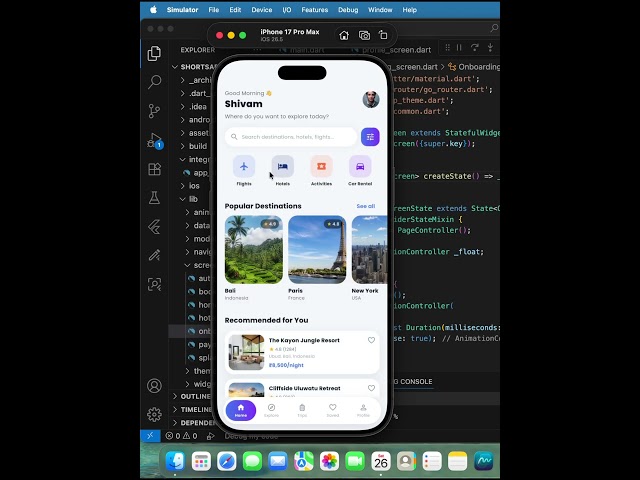Click the errors and warnings status item
Screen dimensions: 640x480
click(181, 436)
